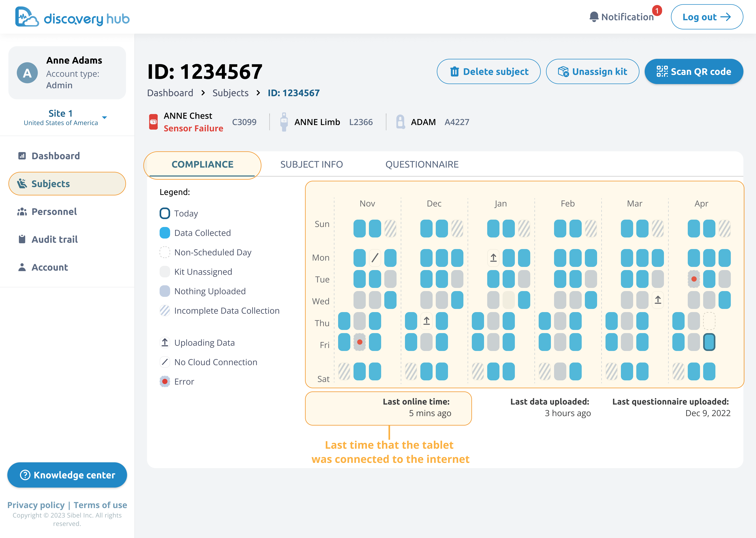Open the Privacy policy link
This screenshot has height=538, width=756.
tap(36, 505)
